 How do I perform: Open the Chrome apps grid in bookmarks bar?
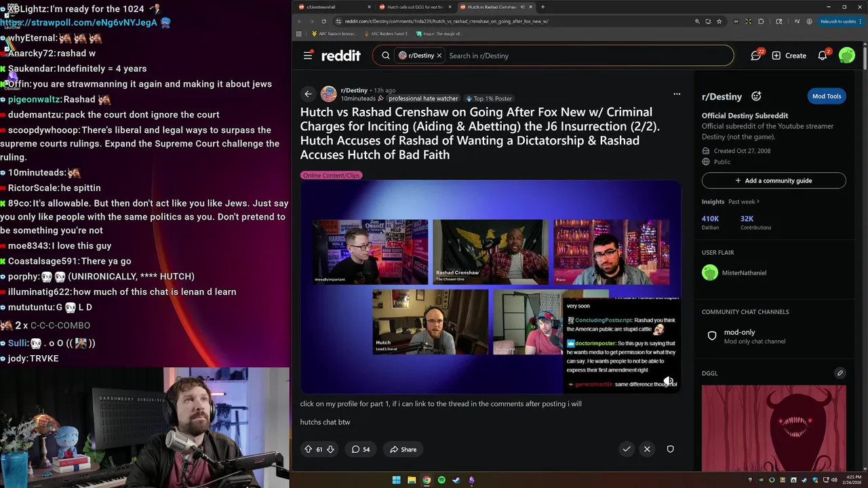299,33
